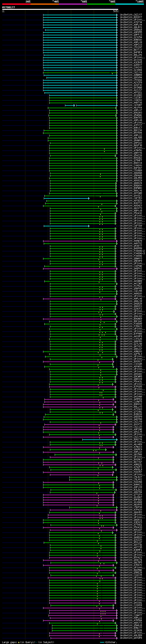The height and width of the screenshot is (644, 146).
Task: Open hit UniRef100_Q58A18
Action: tap(131, 30)
